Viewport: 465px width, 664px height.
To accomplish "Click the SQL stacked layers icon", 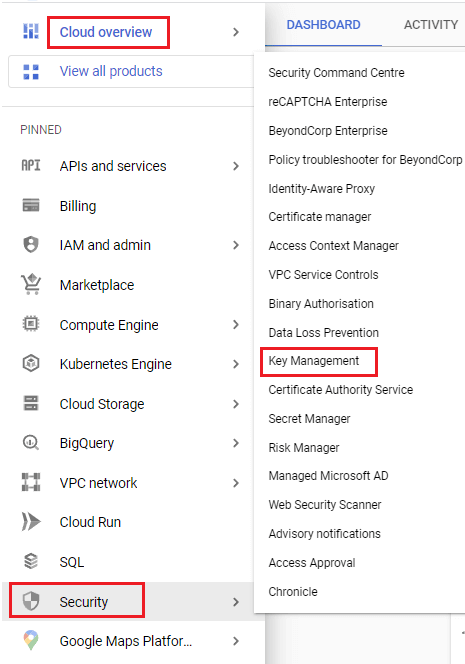I will point(31,562).
